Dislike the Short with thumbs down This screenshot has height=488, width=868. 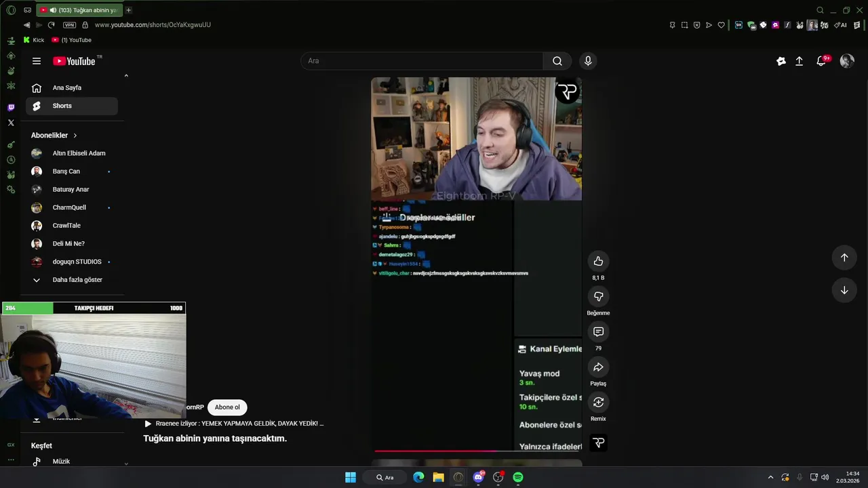click(x=598, y=296)
